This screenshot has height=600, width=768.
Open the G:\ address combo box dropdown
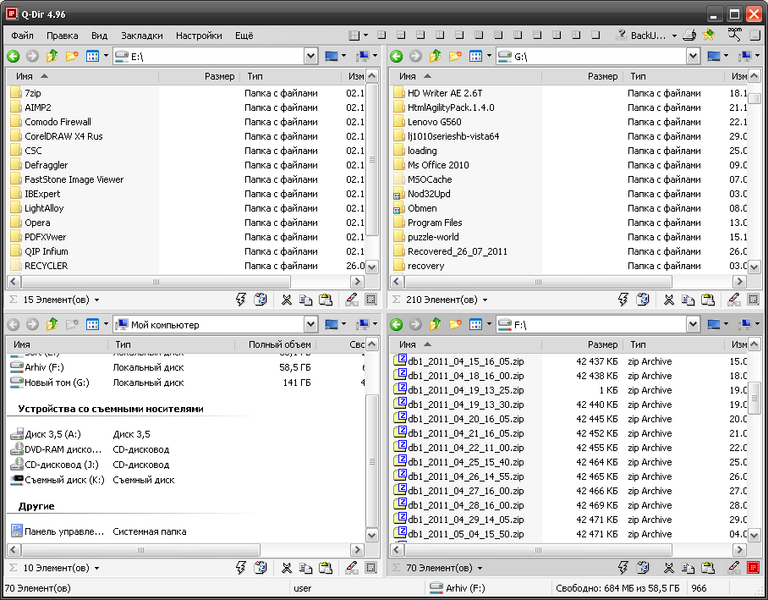(693, 56)
